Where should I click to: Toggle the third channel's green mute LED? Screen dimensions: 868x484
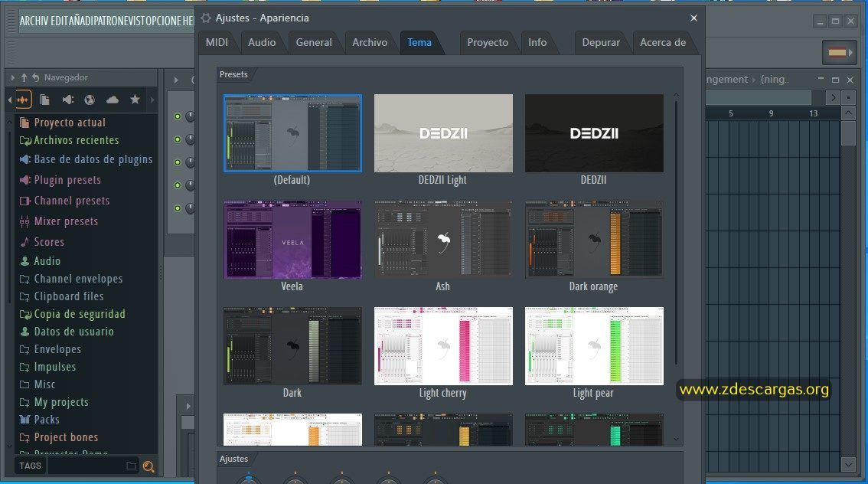click(x=177, y=162)
